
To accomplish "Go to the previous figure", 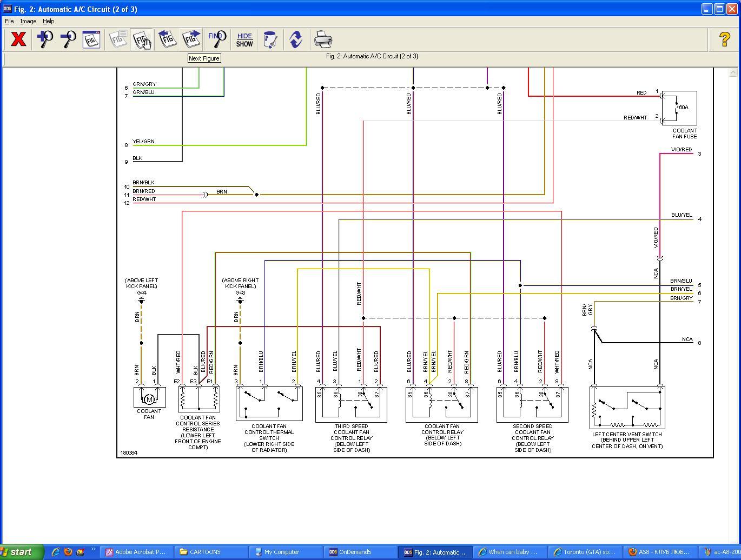I will (167, 39).
